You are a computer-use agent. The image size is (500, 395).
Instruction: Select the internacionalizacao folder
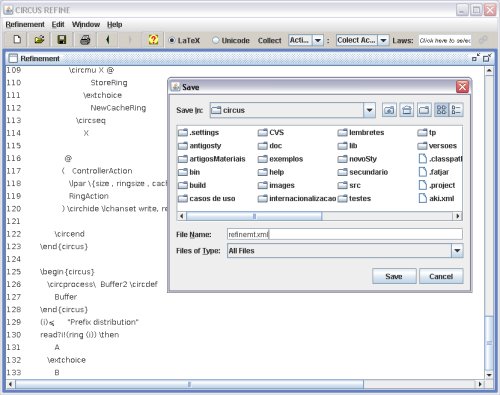[x=297, y=198]
